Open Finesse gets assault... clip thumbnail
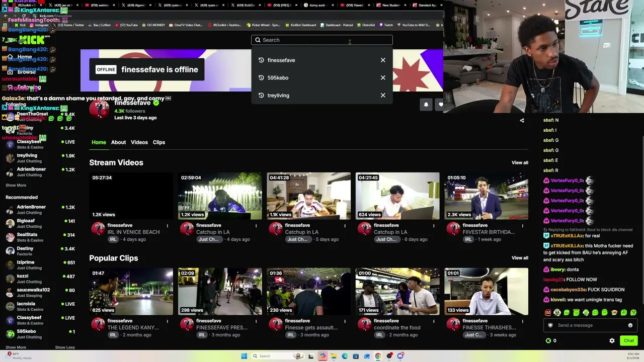644x362 pixels. coord(308,292)
